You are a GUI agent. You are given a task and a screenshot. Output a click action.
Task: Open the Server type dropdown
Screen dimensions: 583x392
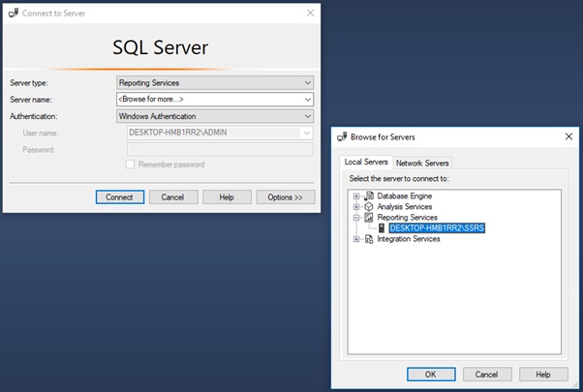click(x=215, y=82)
